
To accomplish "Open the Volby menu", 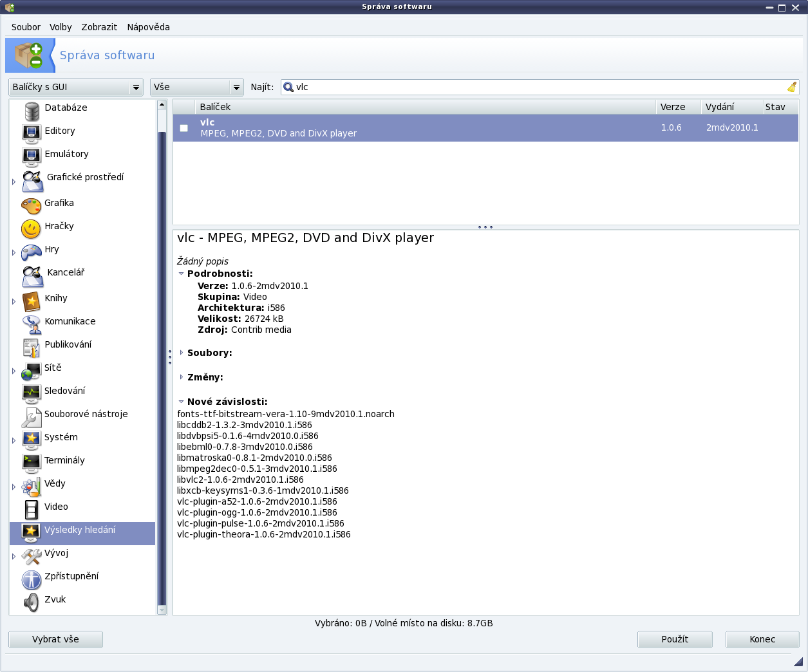I will coord(61,27).
